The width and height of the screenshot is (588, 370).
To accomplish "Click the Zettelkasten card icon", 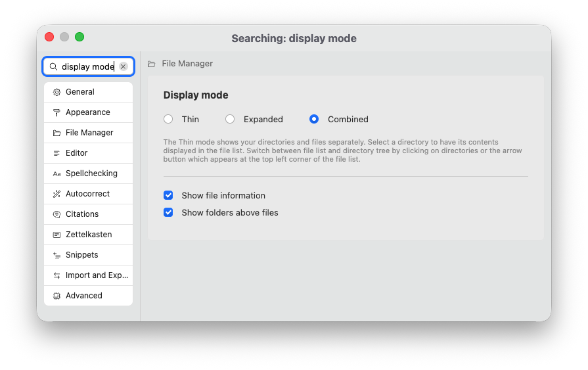I will [x=57, y=235].
